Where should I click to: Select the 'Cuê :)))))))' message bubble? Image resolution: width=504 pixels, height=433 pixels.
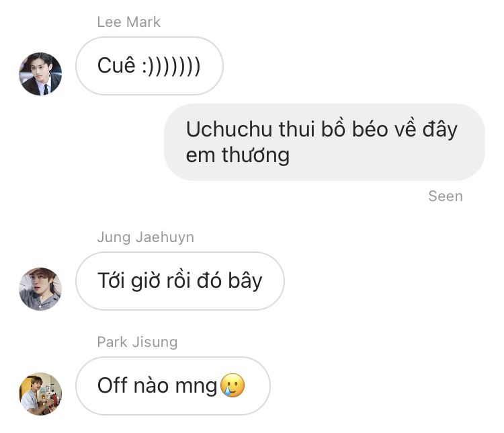click(x=149, y=66)
